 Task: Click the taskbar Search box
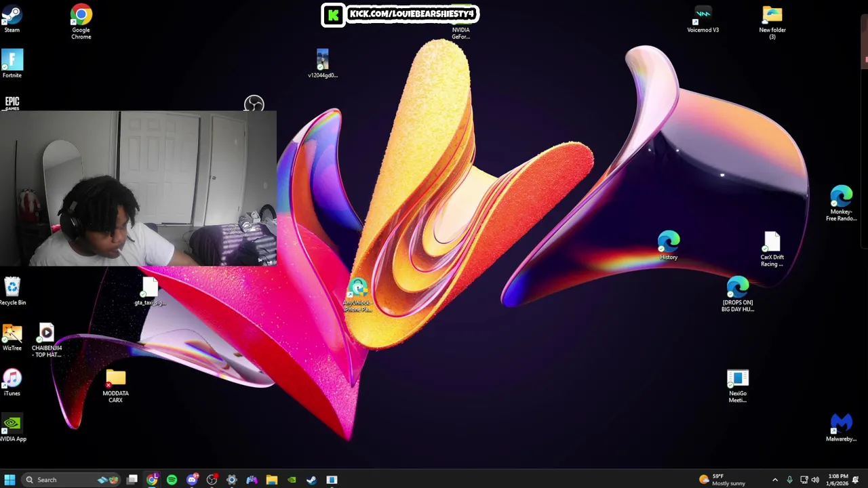click(x=71, y=480)
